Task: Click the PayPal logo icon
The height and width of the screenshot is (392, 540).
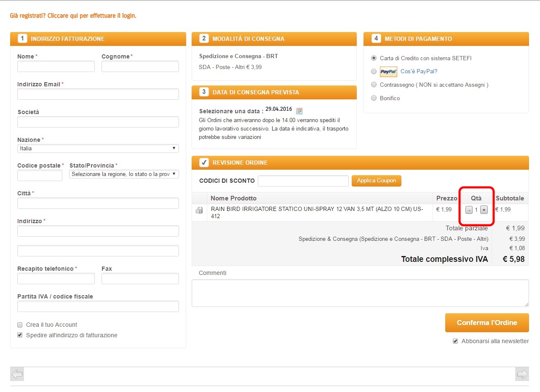Action: pyautogui.click(x=388, y=72)
